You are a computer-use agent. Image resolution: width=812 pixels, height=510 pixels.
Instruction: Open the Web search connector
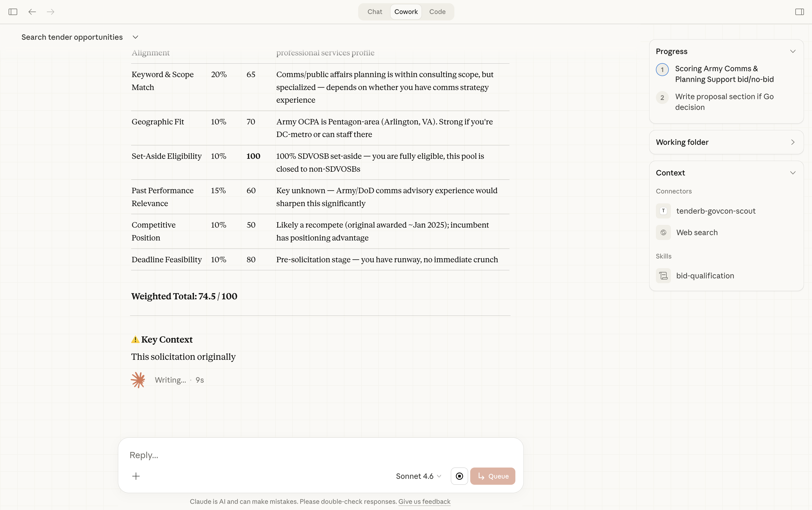(x=697, y=232)
